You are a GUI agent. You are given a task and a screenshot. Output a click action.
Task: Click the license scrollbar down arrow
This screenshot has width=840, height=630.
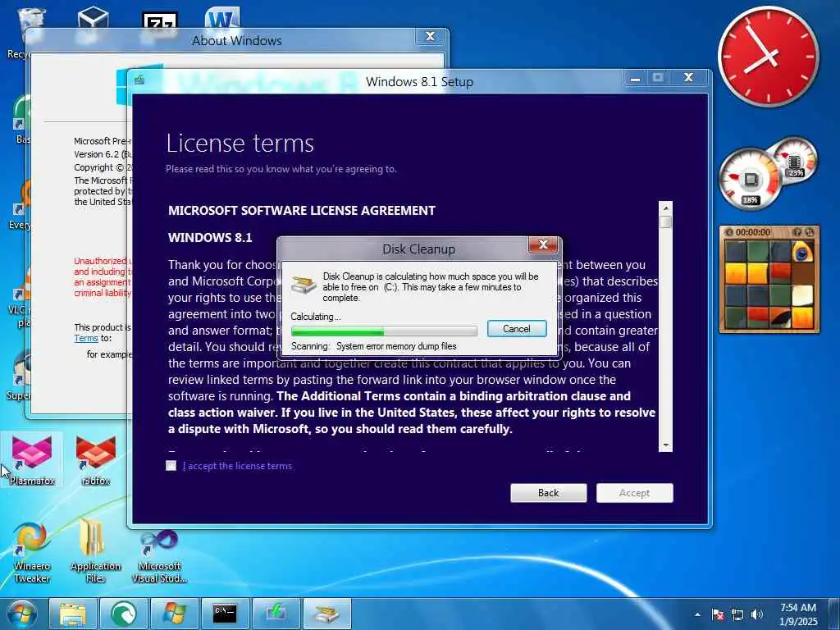(x=666, y=445)
